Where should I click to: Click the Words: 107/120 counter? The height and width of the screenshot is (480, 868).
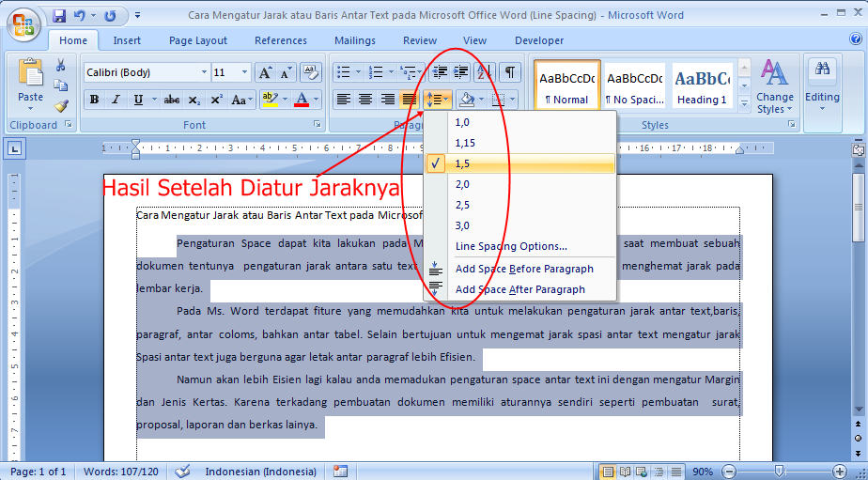(x=120, y=472)
